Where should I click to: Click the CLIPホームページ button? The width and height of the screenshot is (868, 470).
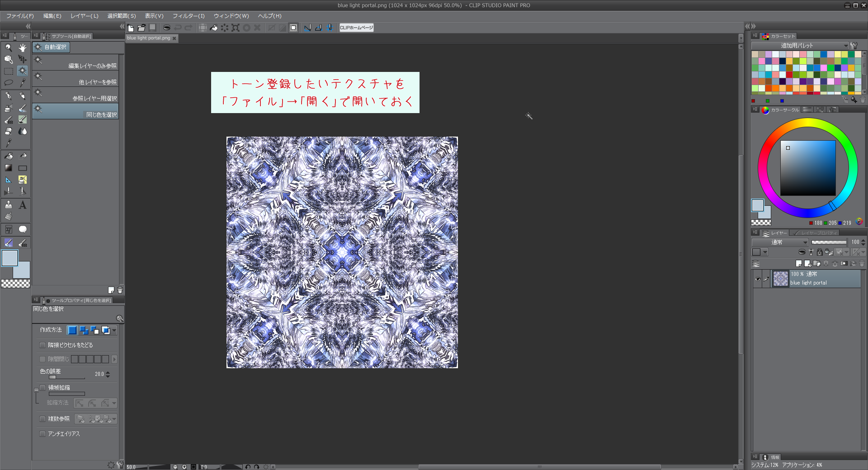point(356,28)
